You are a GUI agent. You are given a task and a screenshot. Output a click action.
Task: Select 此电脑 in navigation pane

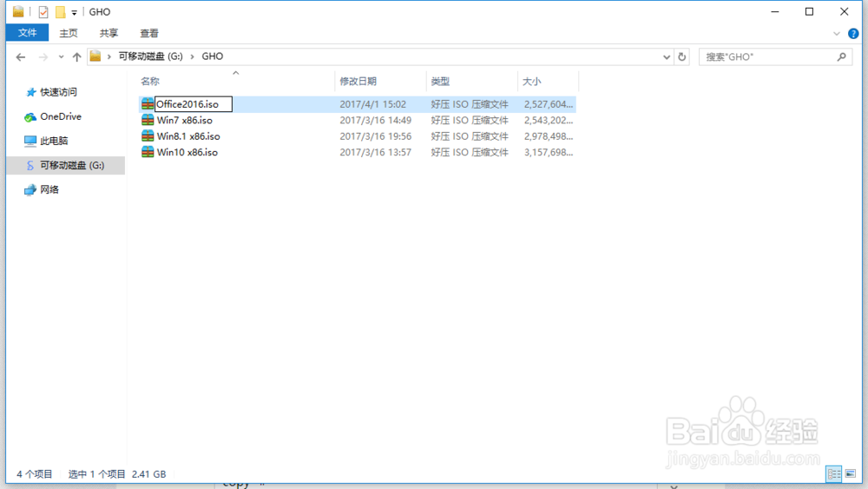[54, 141]
